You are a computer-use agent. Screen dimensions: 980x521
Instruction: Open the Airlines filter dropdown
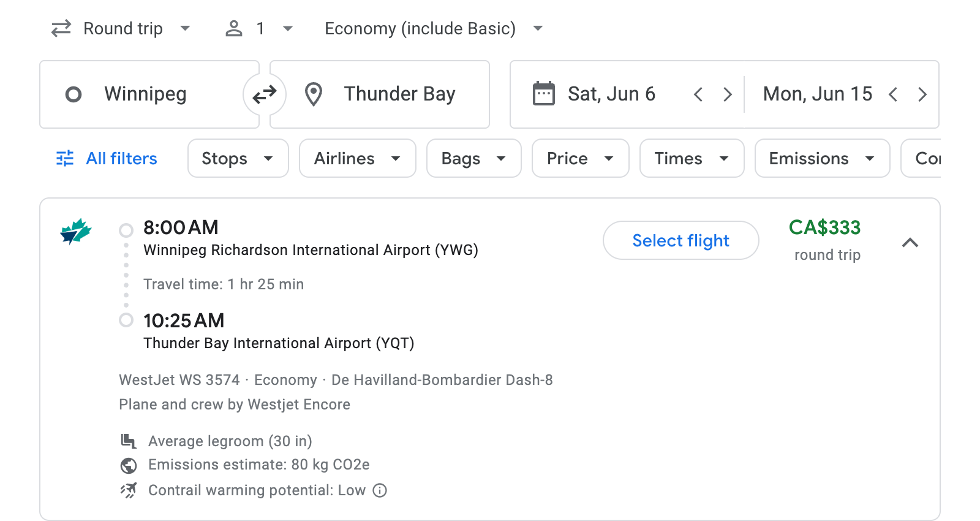coord(357,158)
